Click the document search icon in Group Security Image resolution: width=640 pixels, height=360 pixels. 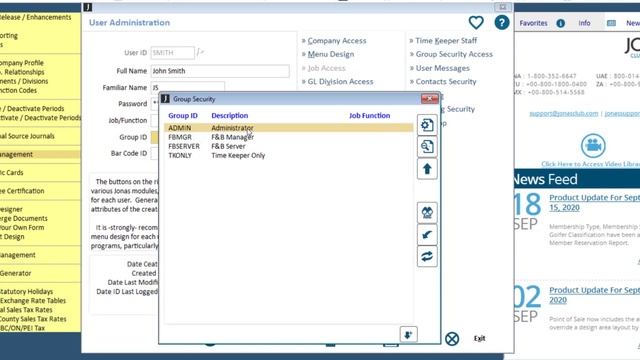(x=427, y=147)
